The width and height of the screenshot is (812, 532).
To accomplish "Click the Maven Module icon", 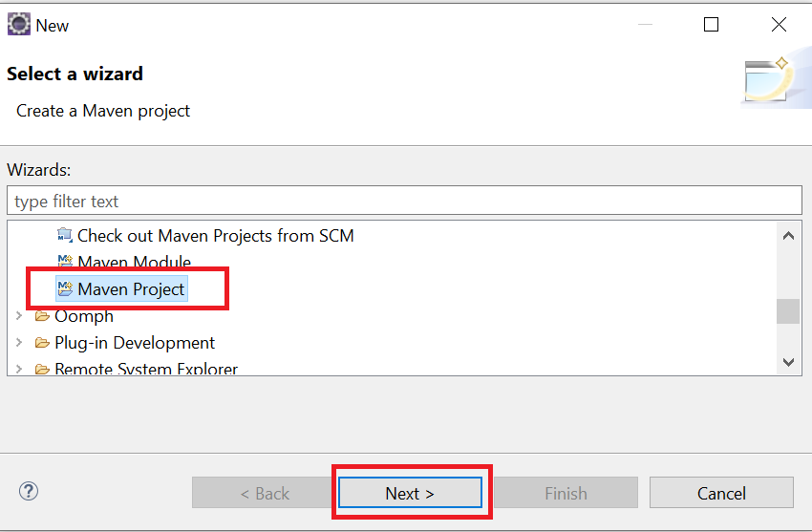I will point(65,262).
